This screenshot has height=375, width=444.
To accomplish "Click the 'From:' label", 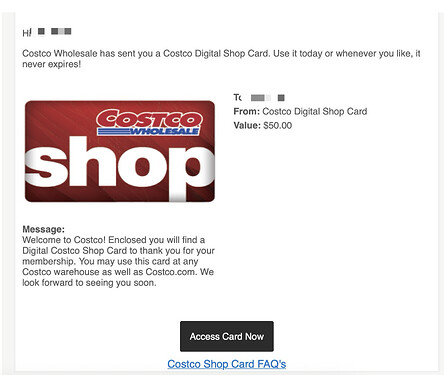I will pos(246,111).
